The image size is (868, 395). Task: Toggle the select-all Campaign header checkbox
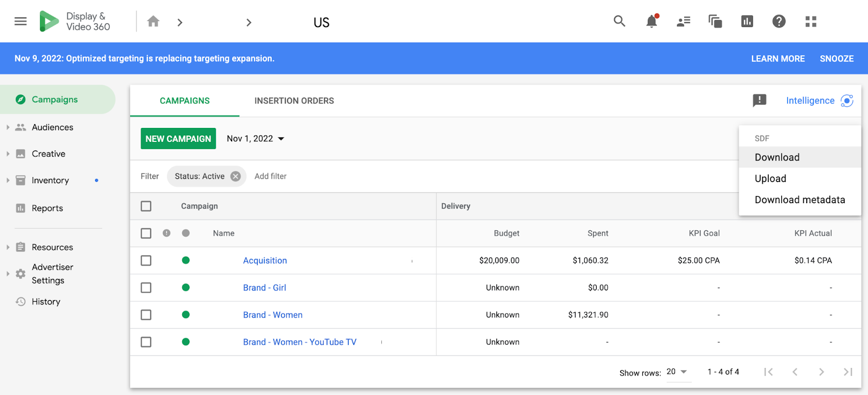coord(146,206)
